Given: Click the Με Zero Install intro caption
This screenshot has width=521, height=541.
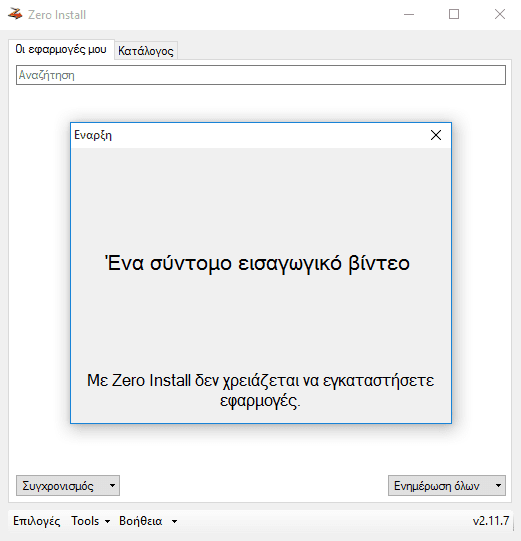Looking at the screenshot, I should pyautogui.click(x=260, y=391).
